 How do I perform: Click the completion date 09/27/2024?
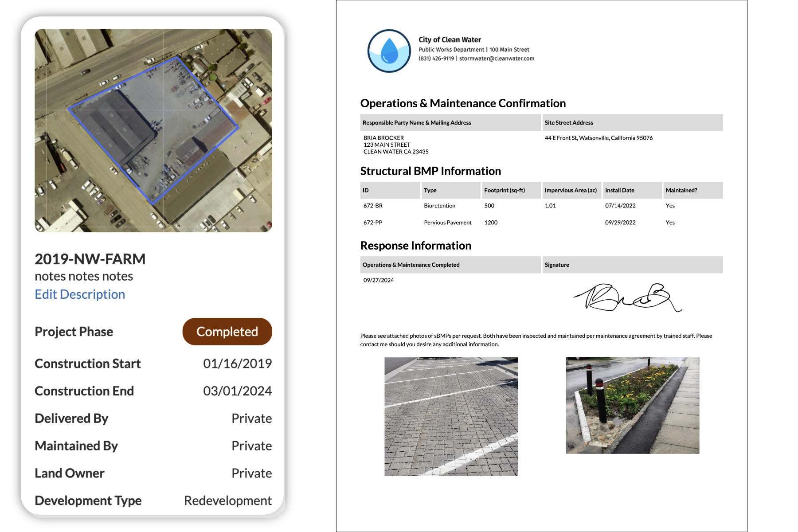click(x=379, y=280)
